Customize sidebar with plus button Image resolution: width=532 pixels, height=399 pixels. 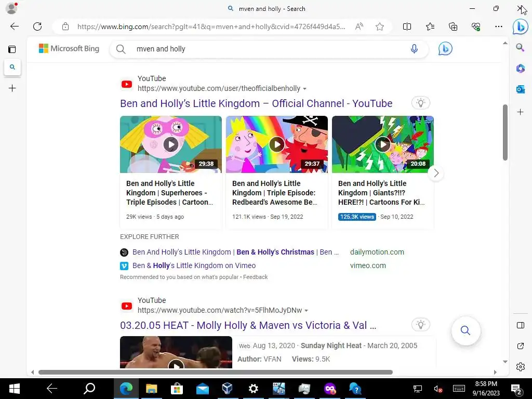coord(521,112)
